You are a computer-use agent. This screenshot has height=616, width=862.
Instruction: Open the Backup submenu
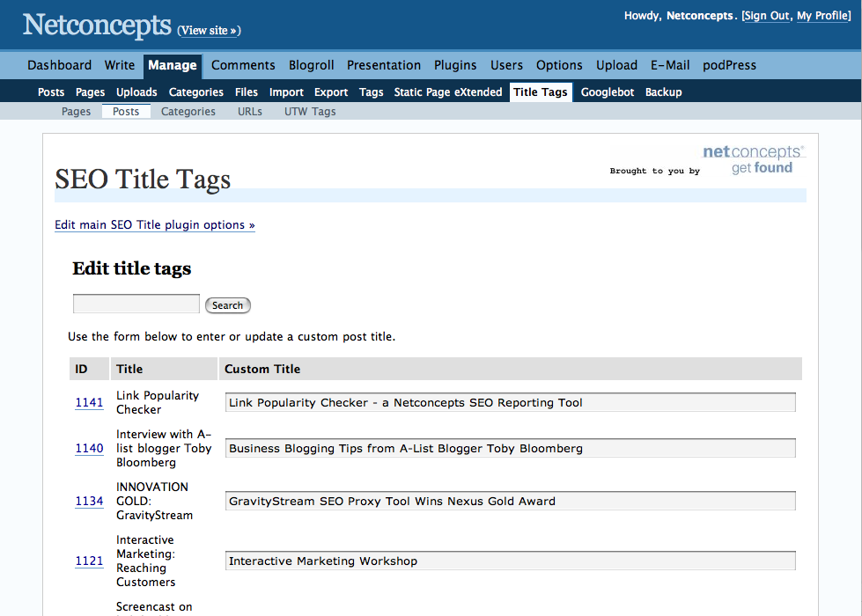tap(664, 92)
